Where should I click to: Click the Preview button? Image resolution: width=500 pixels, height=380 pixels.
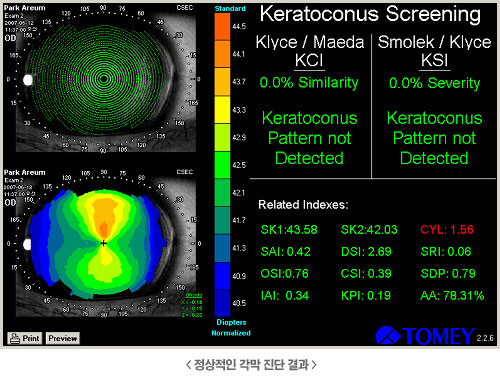tap(63, 338)
